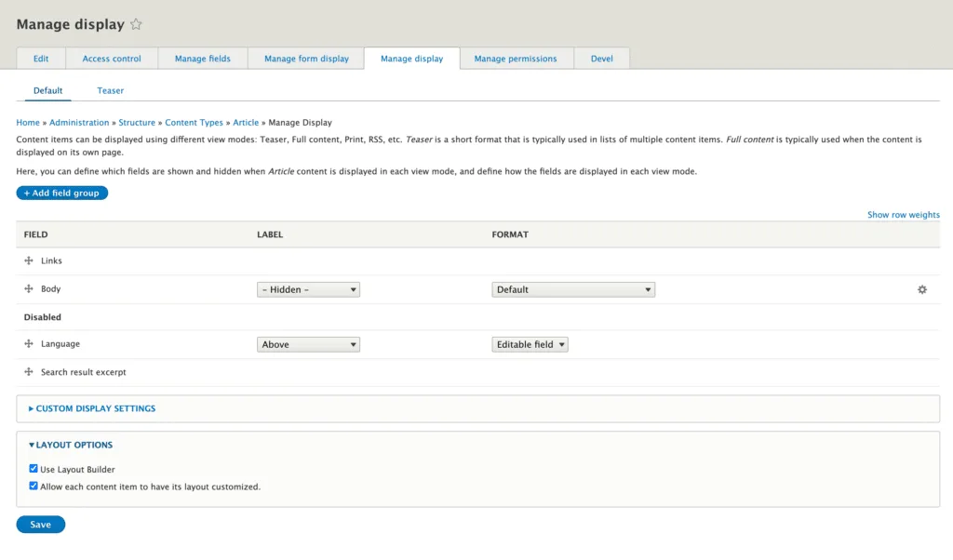Open Language format dropdown Editable field

tap(530, 344)
